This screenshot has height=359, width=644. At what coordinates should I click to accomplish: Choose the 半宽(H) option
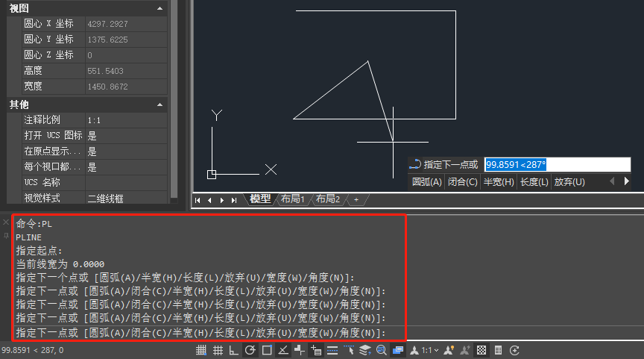point(499,182)
